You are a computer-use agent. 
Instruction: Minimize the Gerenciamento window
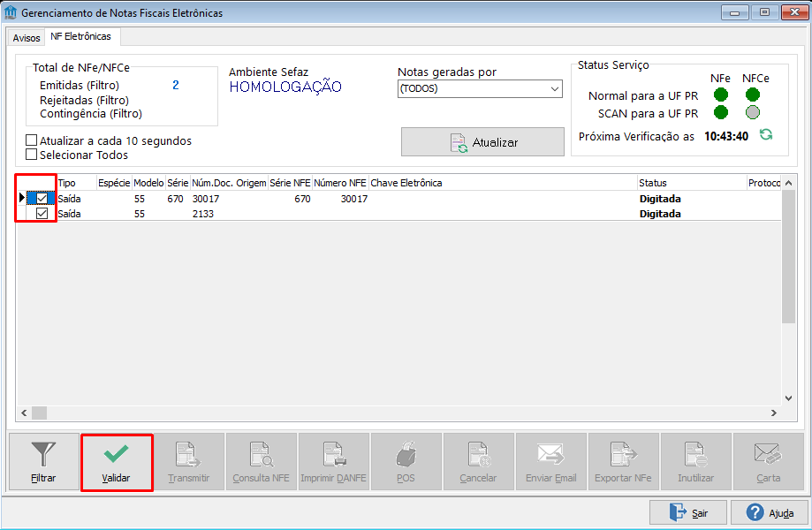735,12
